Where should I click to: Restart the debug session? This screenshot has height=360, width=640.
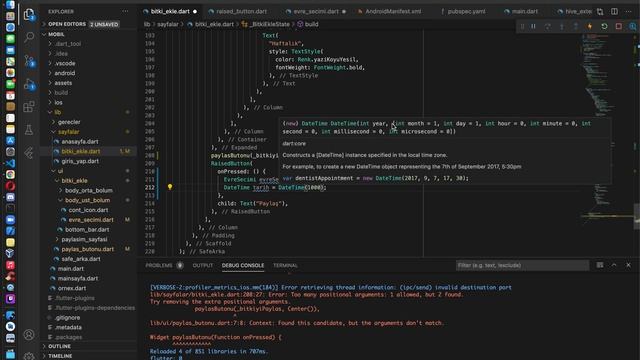tap(604, 26)
